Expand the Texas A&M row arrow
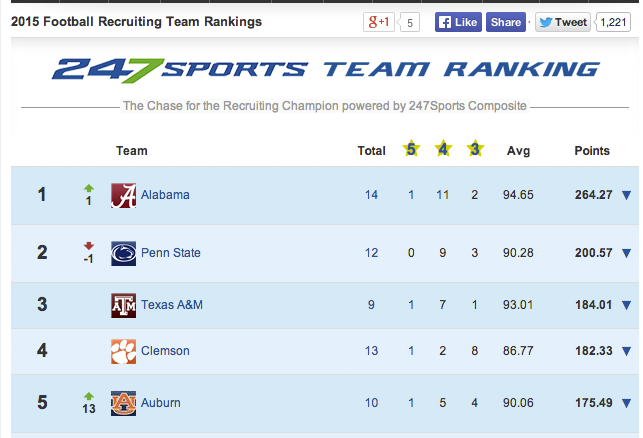643x438 pixels. pyautogui.click(x=627, y=305)
